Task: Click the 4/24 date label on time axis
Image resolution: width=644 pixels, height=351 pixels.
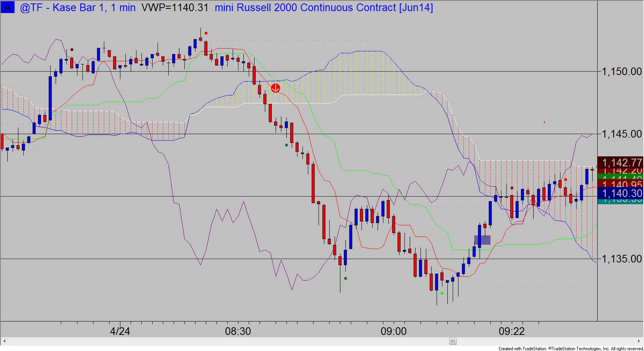Action: click(120, 331)
